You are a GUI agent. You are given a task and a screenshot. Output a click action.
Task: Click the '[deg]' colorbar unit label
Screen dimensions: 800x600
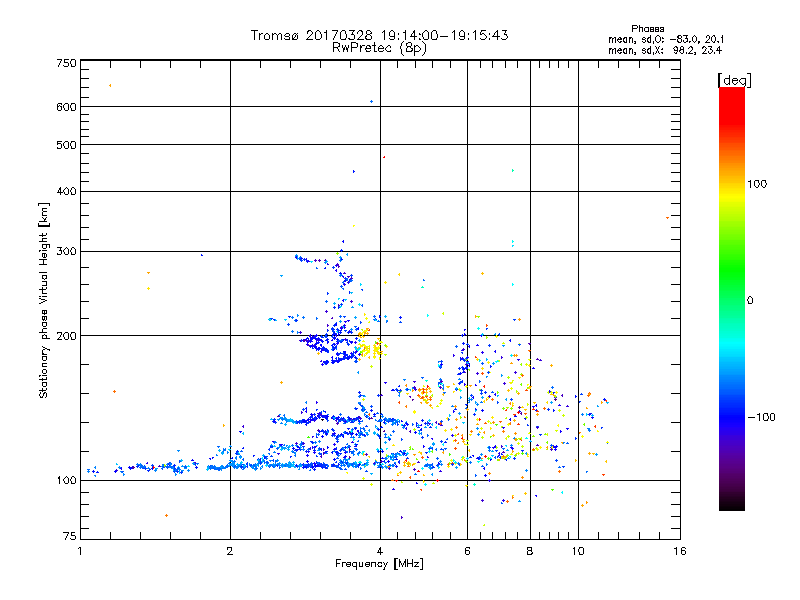[x=734, y=80]
